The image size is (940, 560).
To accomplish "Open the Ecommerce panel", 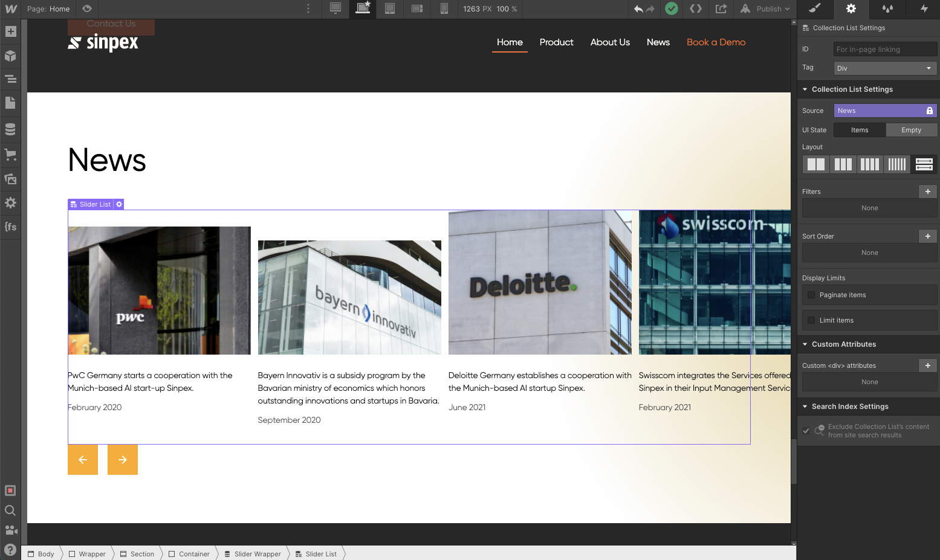I will point(10,155).
